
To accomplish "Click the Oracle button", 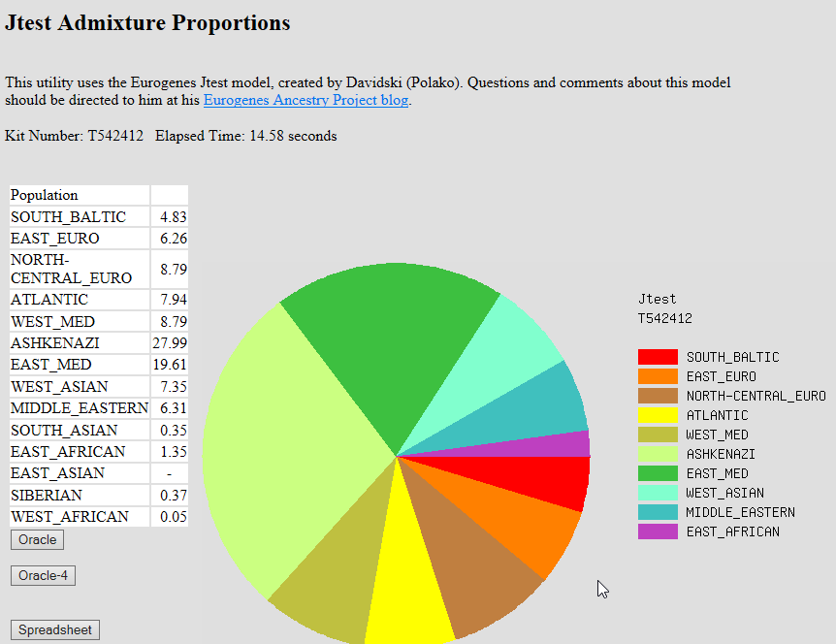I will tap(37, 539).
